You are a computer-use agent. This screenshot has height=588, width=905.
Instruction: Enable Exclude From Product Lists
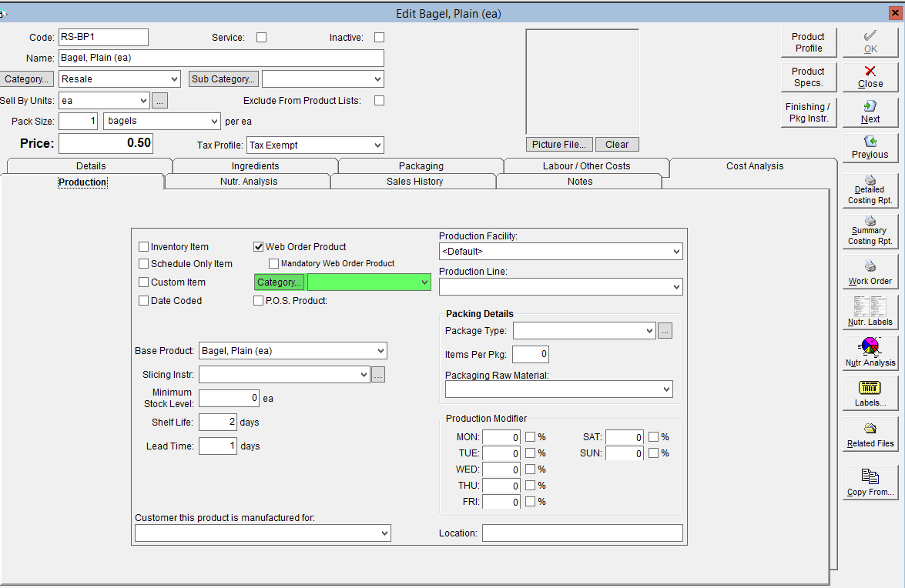[x=379, y=100]
